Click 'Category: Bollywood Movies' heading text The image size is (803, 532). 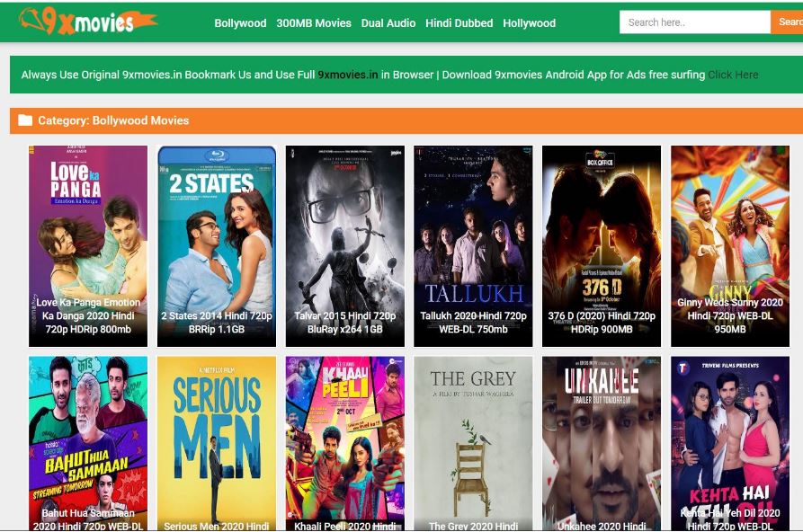[113, 120]
